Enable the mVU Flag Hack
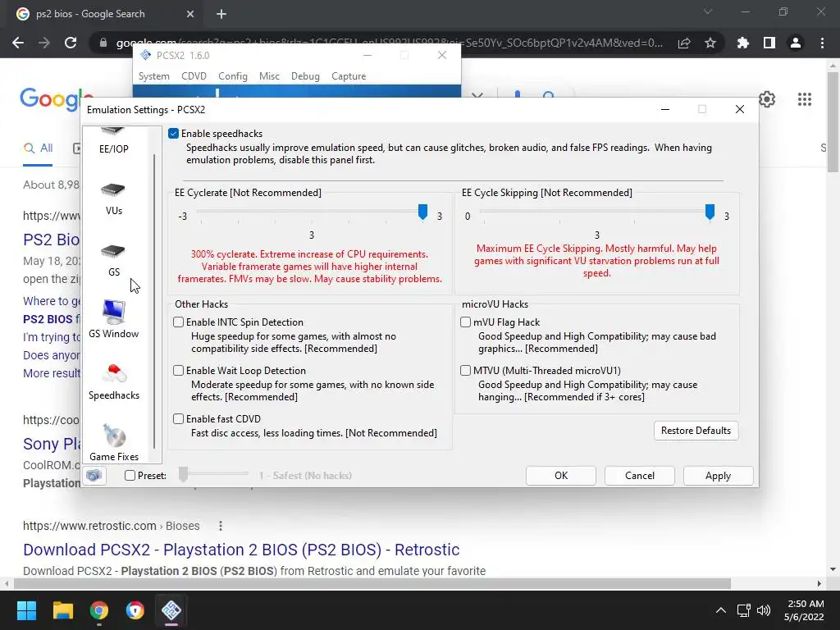The height and width of the screenshot is (630, 840). [466, 322]
